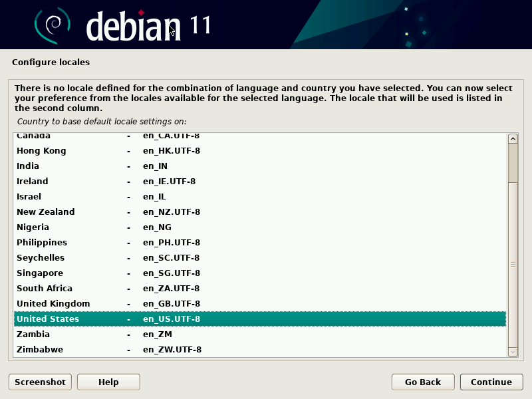Click the scrollbar up arrow
Screen dimensions: 532x399
pos(513,139)
